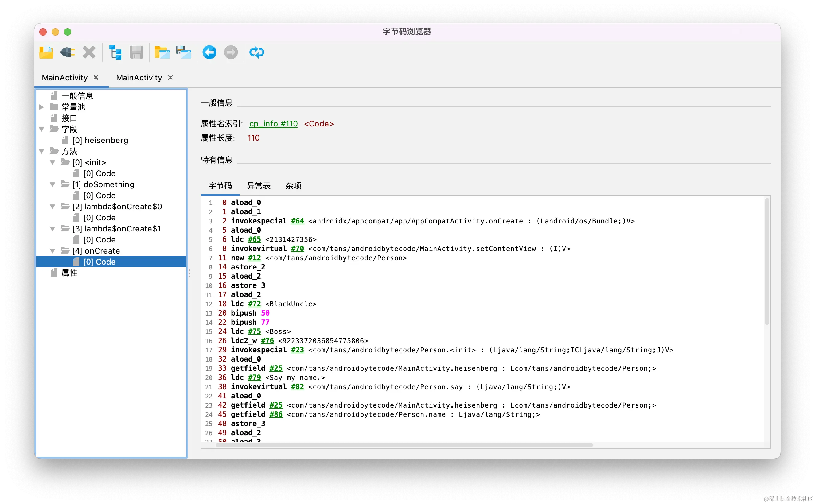Click the blue back arrow icon

tap(209, 52)
